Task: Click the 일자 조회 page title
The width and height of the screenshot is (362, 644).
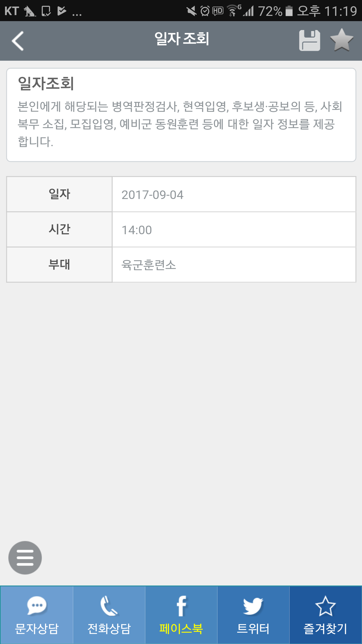Action: pyautogui.click(x=182, y=39)
